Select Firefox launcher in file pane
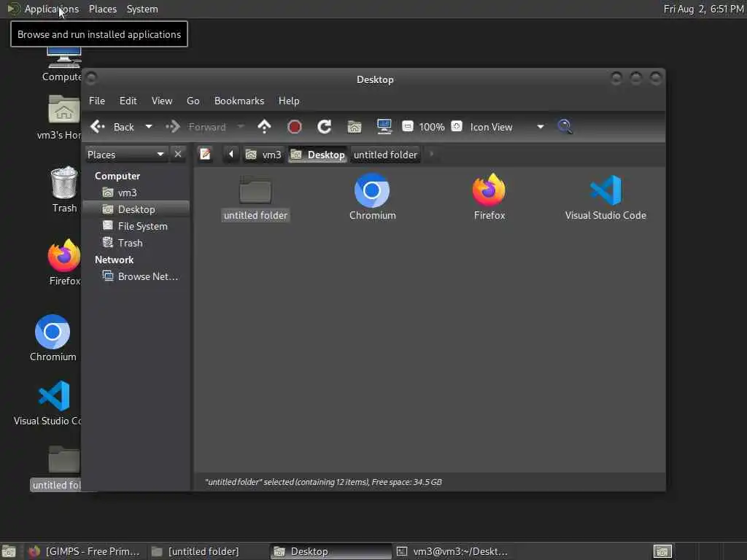 (489, 190)
